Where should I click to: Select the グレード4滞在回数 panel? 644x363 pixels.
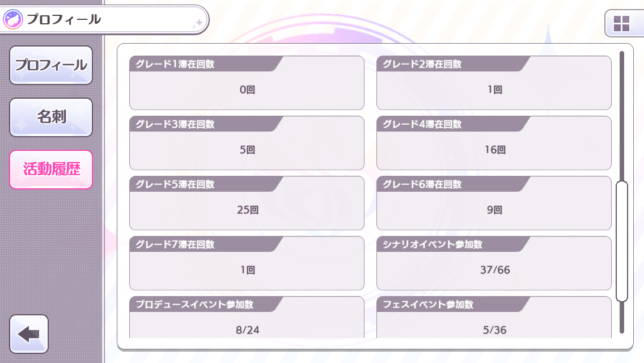tap(494, 143)
